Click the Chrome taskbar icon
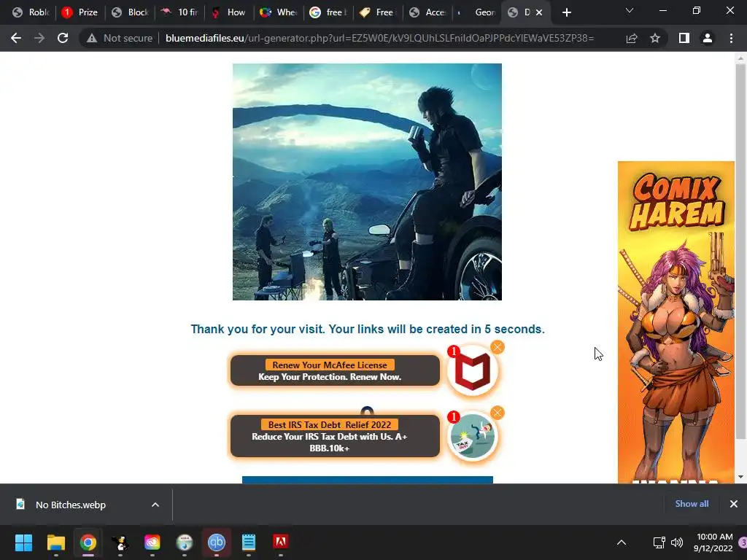The width and height of the screenshot is (747, 560). pos(88,542)
